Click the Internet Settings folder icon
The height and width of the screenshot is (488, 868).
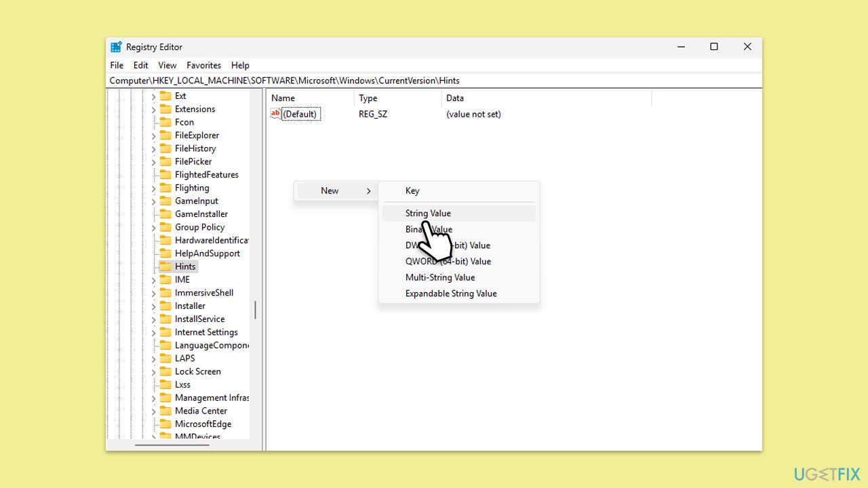(x=165, y=332)
